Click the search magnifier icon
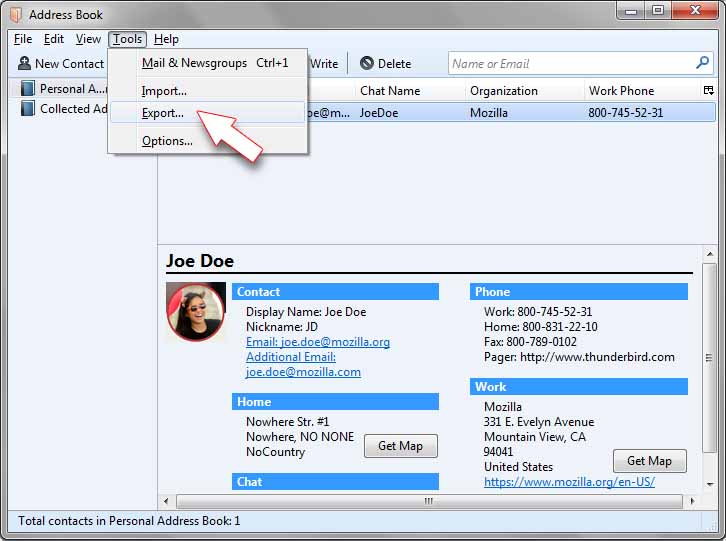This screenshot has width=726, height=541. pyautogui.click(x=702, y=63)
